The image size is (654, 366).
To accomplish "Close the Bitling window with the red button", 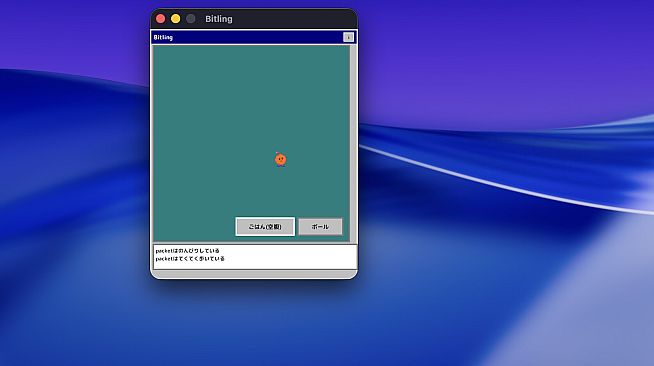I will pos(161,19).
